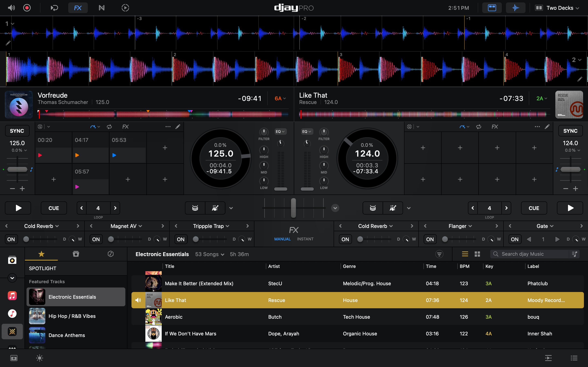Image resolution: width=588 pixels, height=367 pixels.
Task: Switch library to grid view
Action: pos(477,254)
